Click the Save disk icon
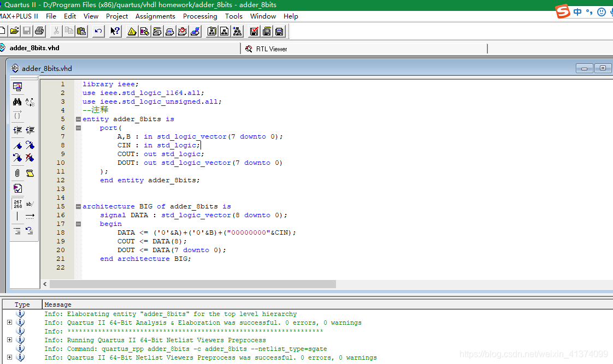613x364 pixels. pos(27,31)
